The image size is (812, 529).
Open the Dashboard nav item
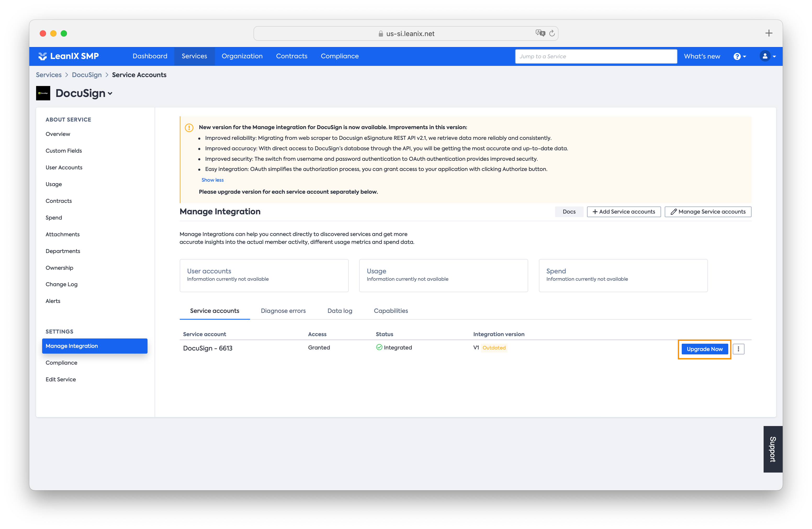click(150, 56)
